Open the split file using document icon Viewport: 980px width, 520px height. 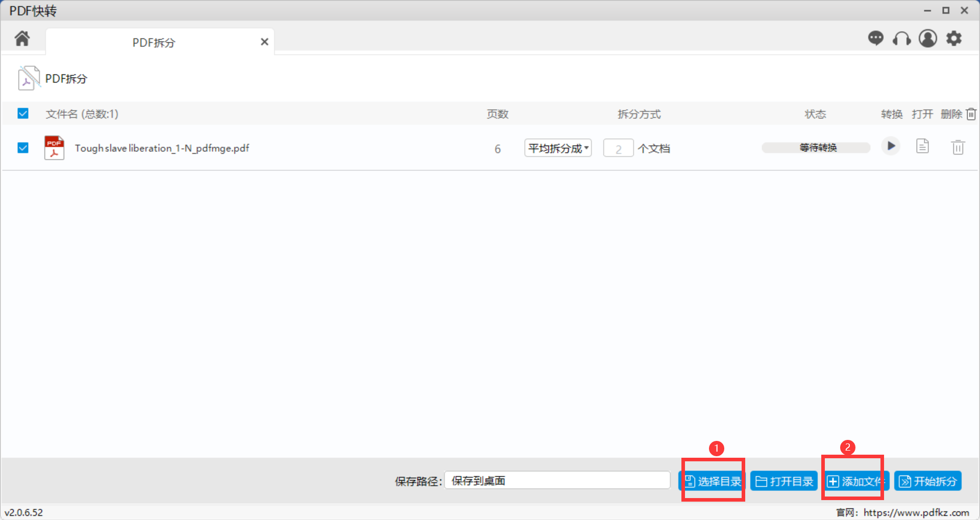point(922,146)
